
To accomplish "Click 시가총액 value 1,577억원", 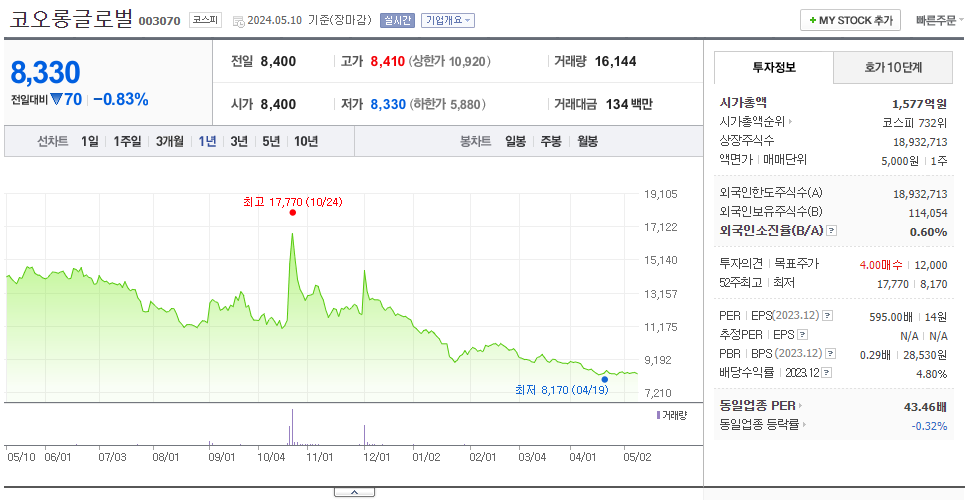I will coord(919,103).
